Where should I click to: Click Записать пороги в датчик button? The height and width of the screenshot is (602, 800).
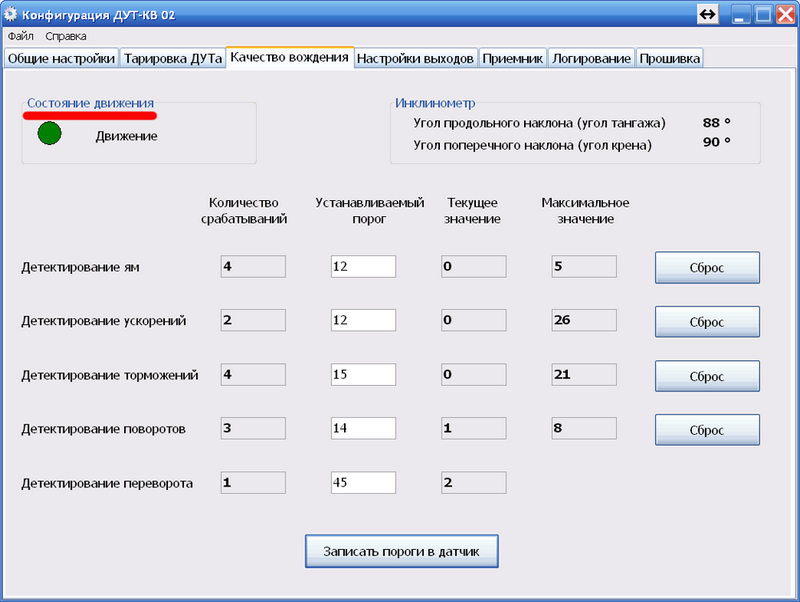coord(402,551)
